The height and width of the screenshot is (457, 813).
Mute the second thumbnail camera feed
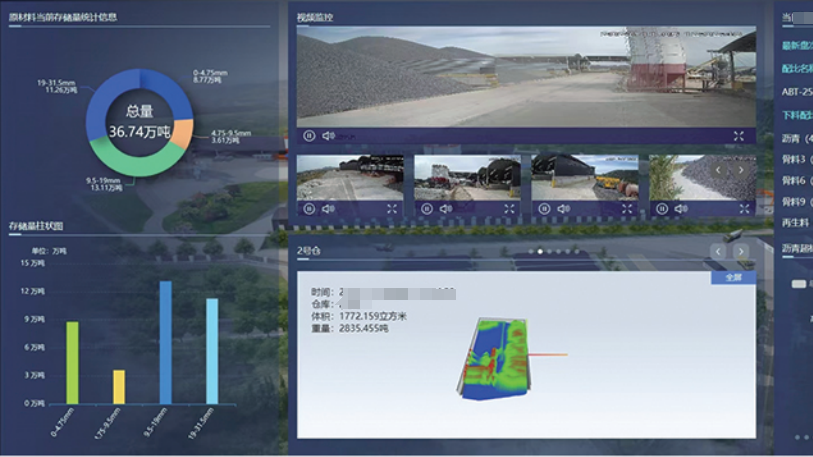point(446,209)
